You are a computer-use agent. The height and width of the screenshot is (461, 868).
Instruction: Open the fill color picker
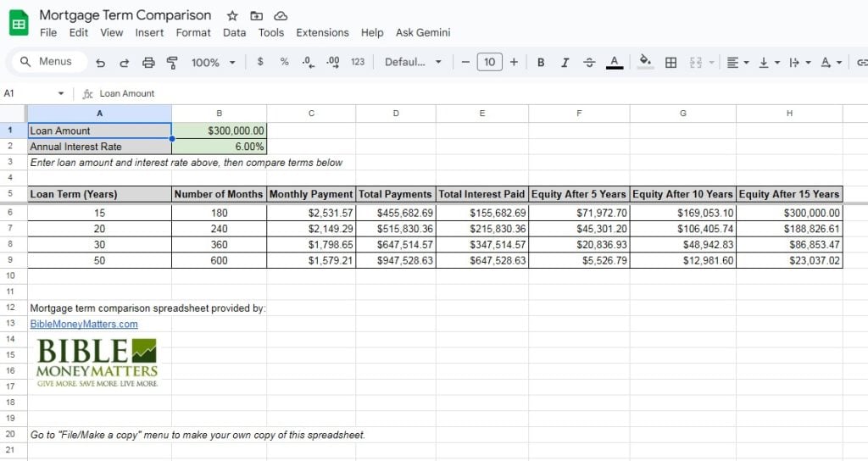click(x=645, y=63)
